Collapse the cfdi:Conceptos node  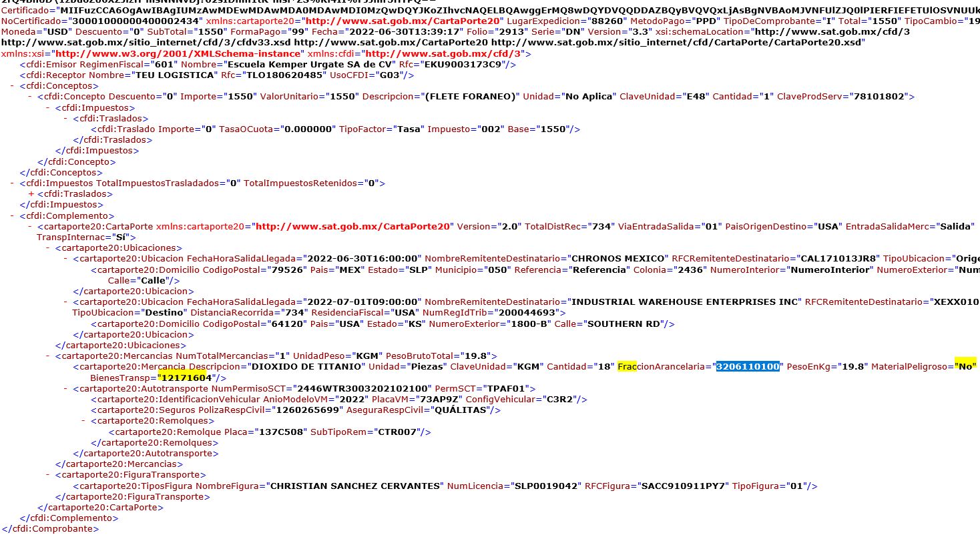13,86
